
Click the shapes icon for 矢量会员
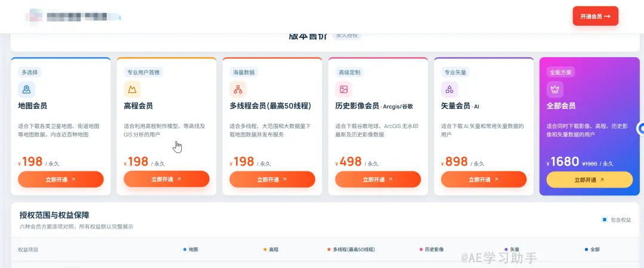point(450,89)
